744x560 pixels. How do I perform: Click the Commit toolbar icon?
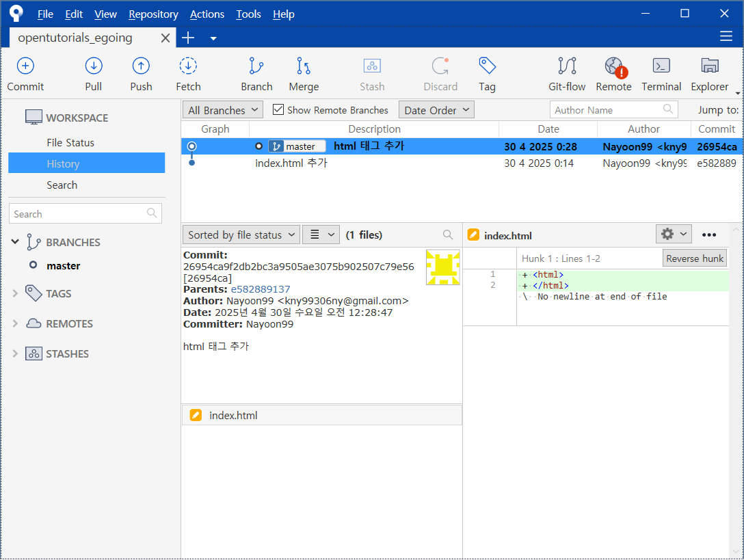[25, 66]
